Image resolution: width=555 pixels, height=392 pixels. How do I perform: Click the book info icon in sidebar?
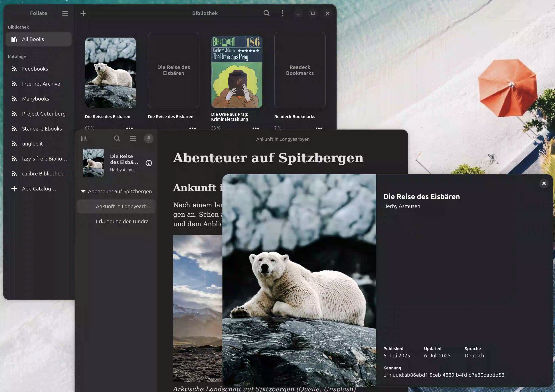[x=149, y=163]
